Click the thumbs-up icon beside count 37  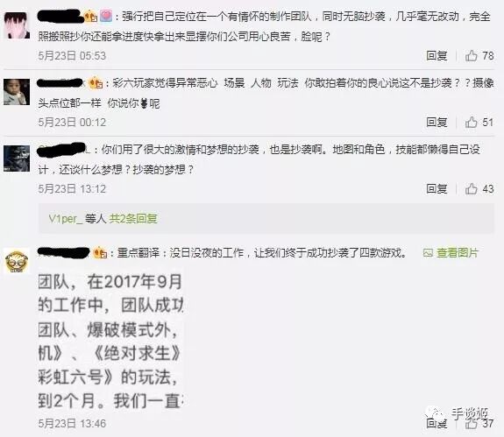pos(472,423)
